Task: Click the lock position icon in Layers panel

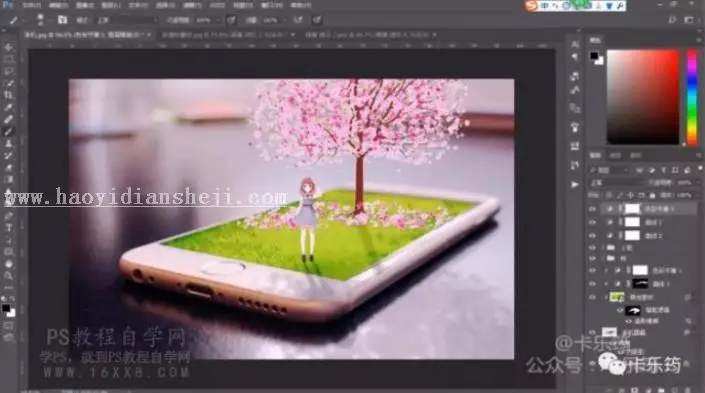Action: [631, 196]
